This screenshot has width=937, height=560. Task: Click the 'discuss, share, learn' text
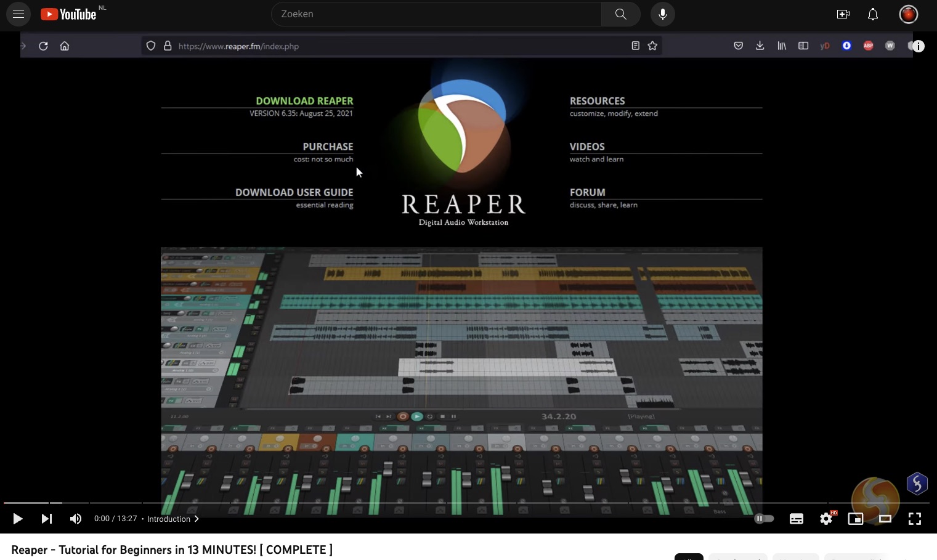tap(603, 205)
